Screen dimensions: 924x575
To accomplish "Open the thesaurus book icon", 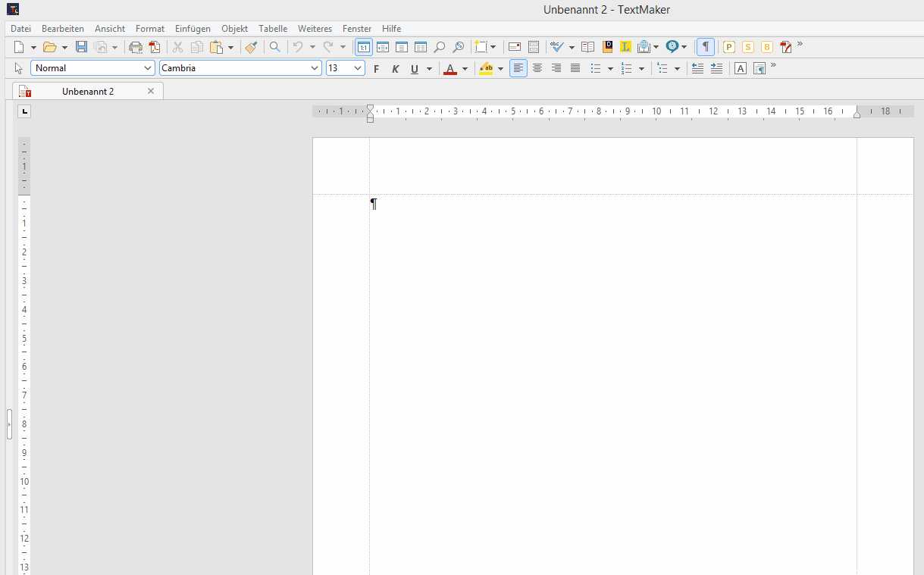I will (x=587, y=47).
